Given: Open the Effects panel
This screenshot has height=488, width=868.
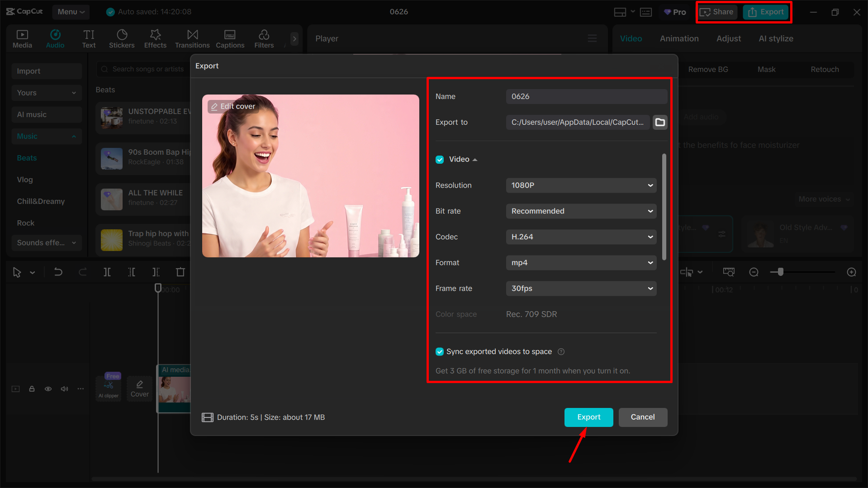Looking at the screenshot, I should point(155,38).
